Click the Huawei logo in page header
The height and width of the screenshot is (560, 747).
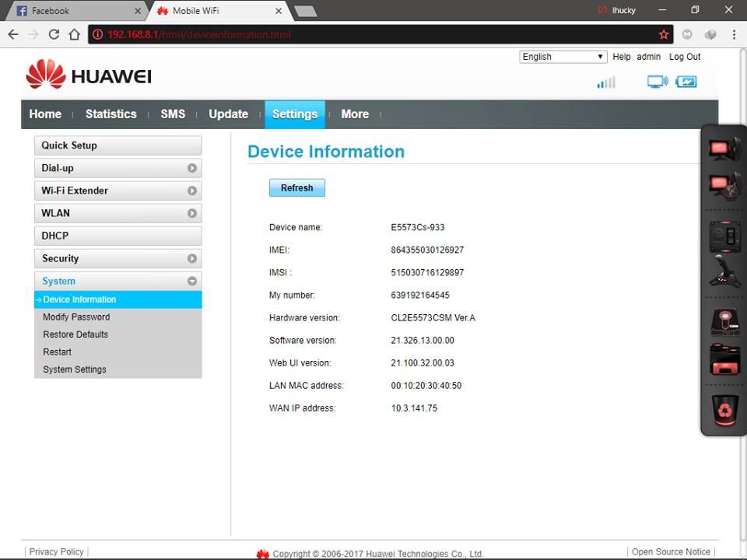pyautogui.click(x=89, y=75)
